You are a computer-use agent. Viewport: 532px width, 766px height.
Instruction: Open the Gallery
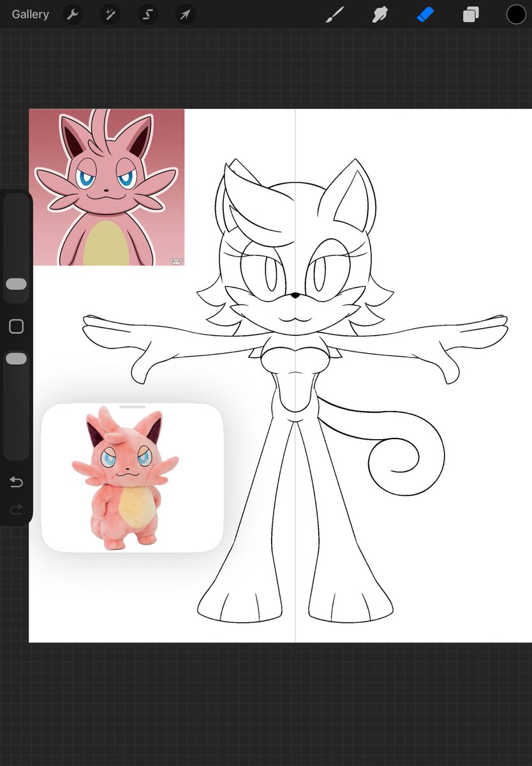30,14
